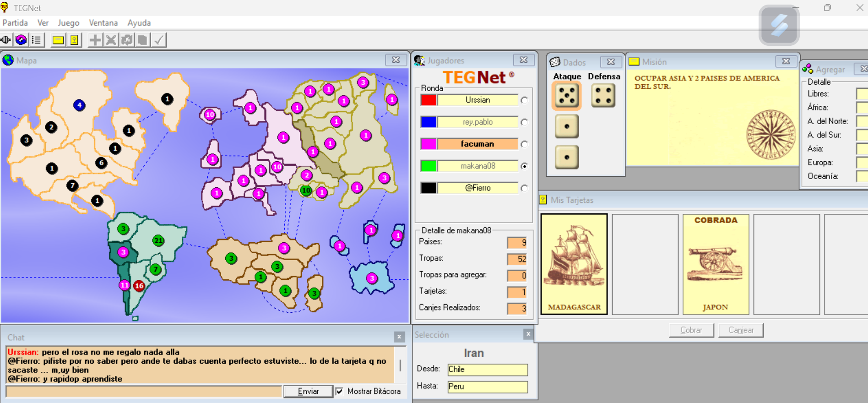The height and width of the screenshot is (403, 868).
Task: Click the green 21 army token in Brazil
Action: 158,240
